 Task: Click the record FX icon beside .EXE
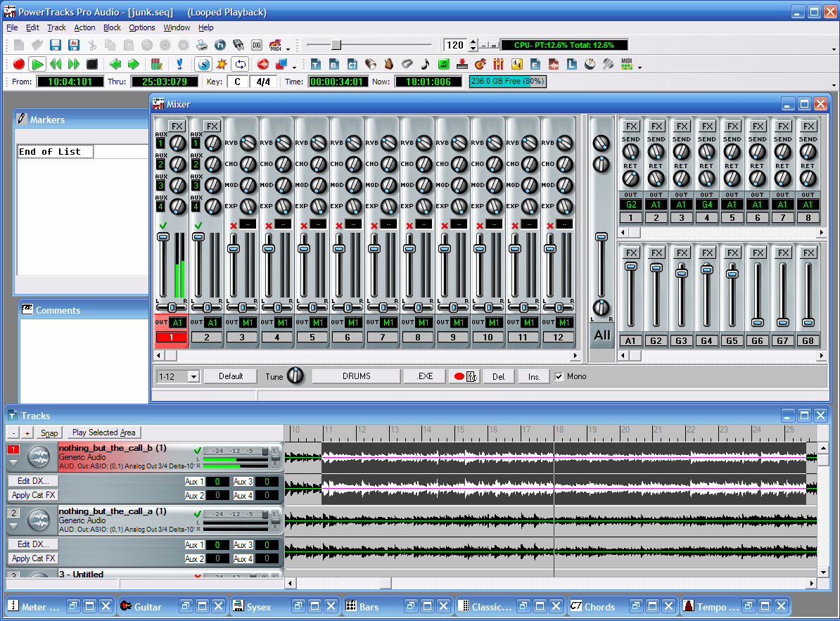click(466, 376)
